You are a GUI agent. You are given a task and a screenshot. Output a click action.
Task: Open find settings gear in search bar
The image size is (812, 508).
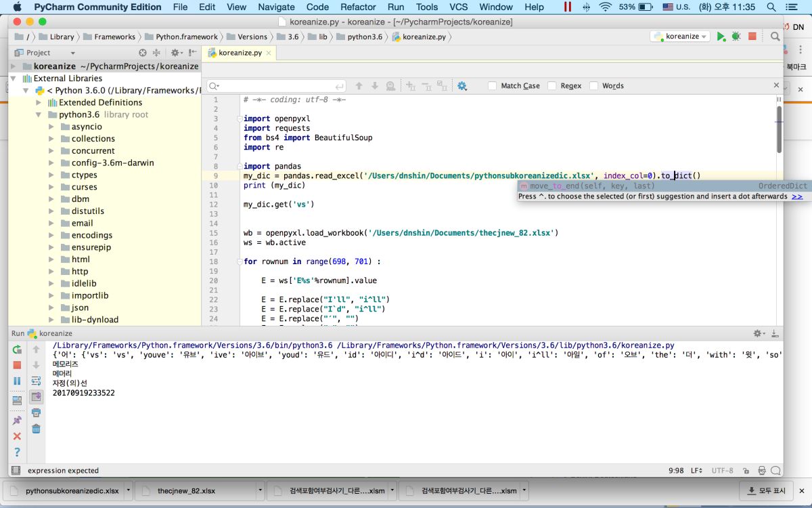(x=462, y=86)
